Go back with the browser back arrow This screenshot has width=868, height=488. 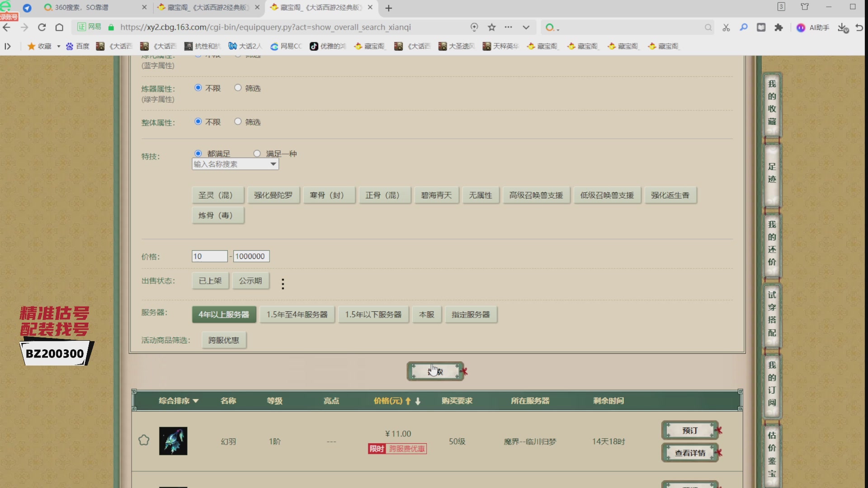[x=7, y=28]
